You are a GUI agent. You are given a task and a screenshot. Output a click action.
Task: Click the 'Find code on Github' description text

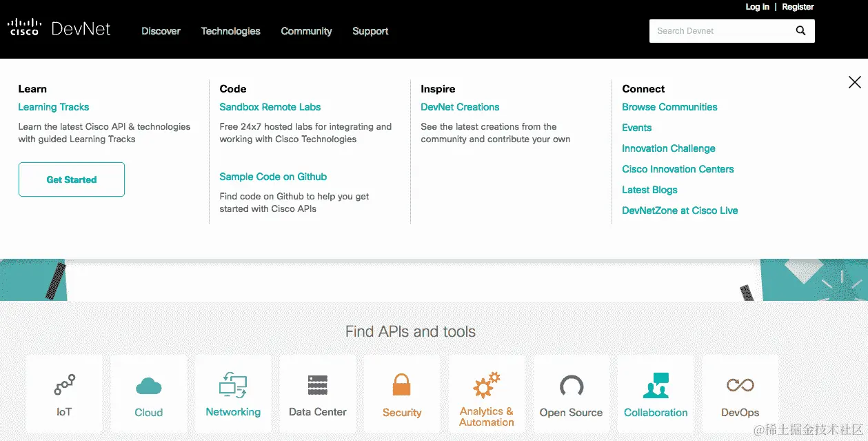pyautogui.click(x=294, y=202)
